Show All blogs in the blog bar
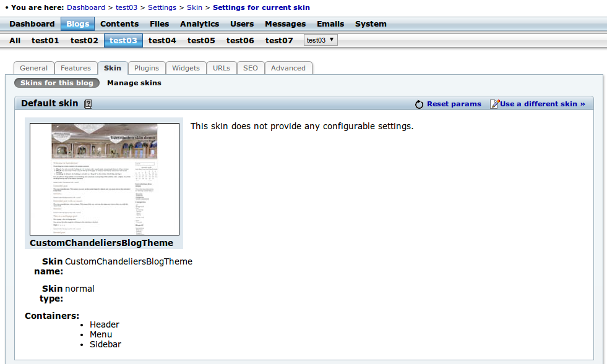The height and width of the screenshot is (364, 607). (15, 41)
